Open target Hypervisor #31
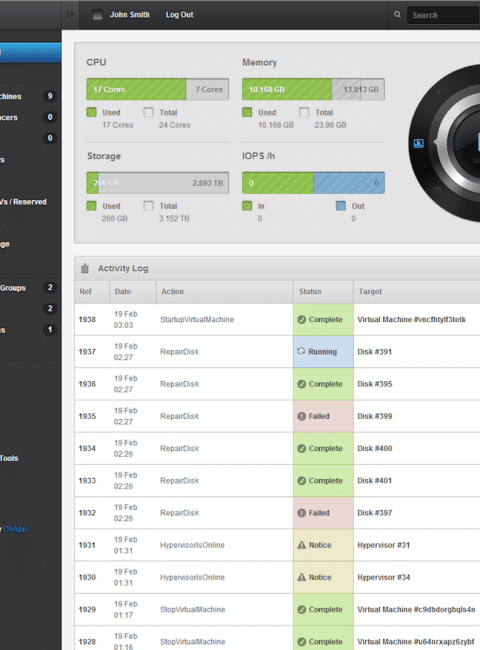The width and height of the screenshot is (480, 650). [383, 545]
